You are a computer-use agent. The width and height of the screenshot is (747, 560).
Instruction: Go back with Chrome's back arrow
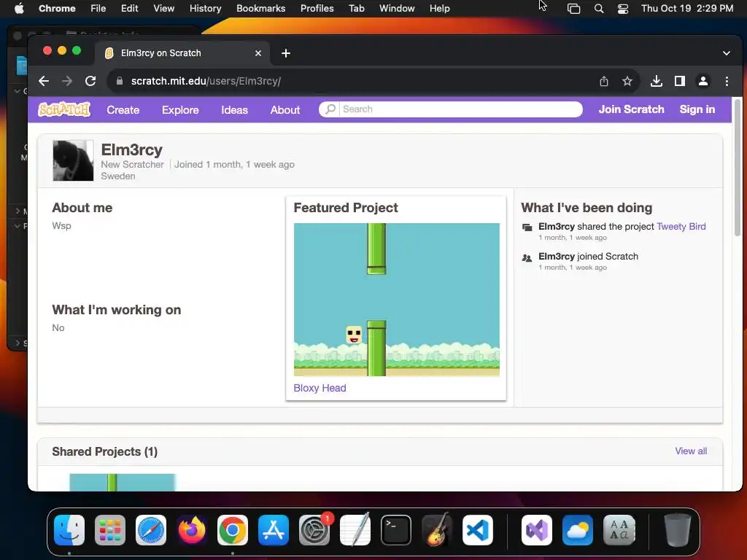coord(44,81)
